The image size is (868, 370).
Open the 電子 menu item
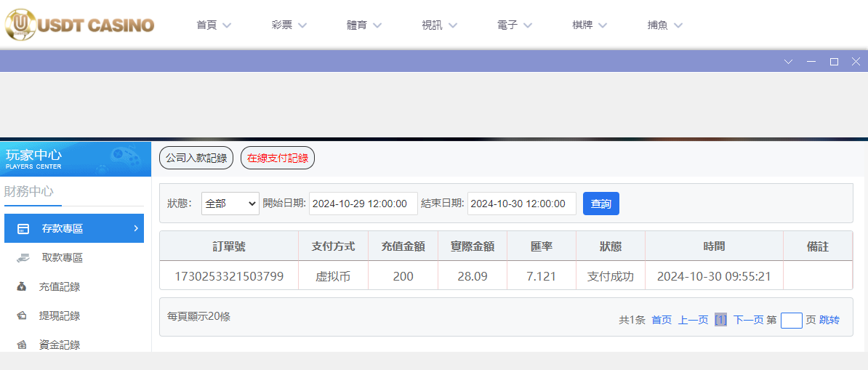click(x=515, y=25)
